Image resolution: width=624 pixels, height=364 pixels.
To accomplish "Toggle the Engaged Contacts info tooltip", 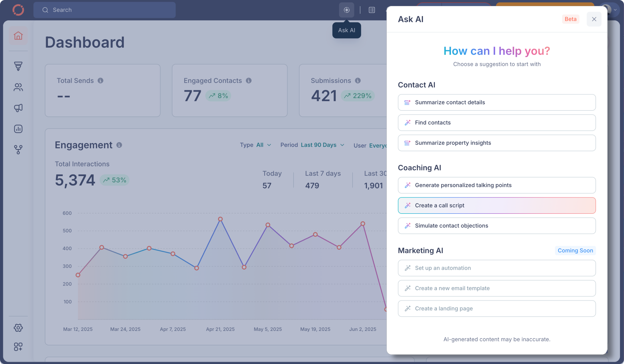I will pos(249,81).
